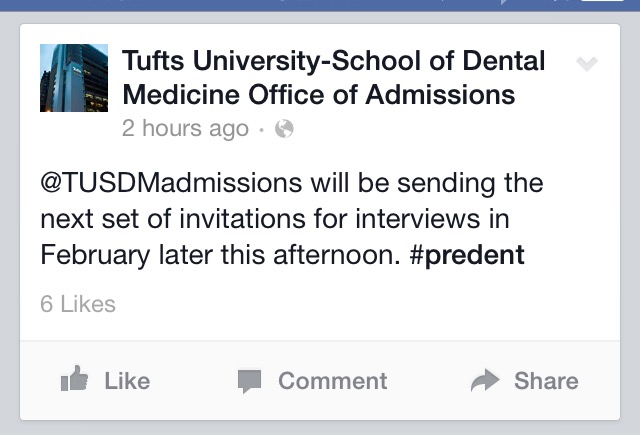Follow the #predent hashtag
Viewport: 640px width, 435px height.
467,254
